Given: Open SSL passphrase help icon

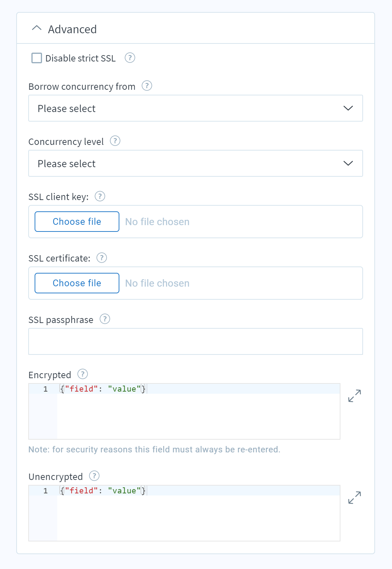Looking at the screenshot, I should (x=105, y=319).
